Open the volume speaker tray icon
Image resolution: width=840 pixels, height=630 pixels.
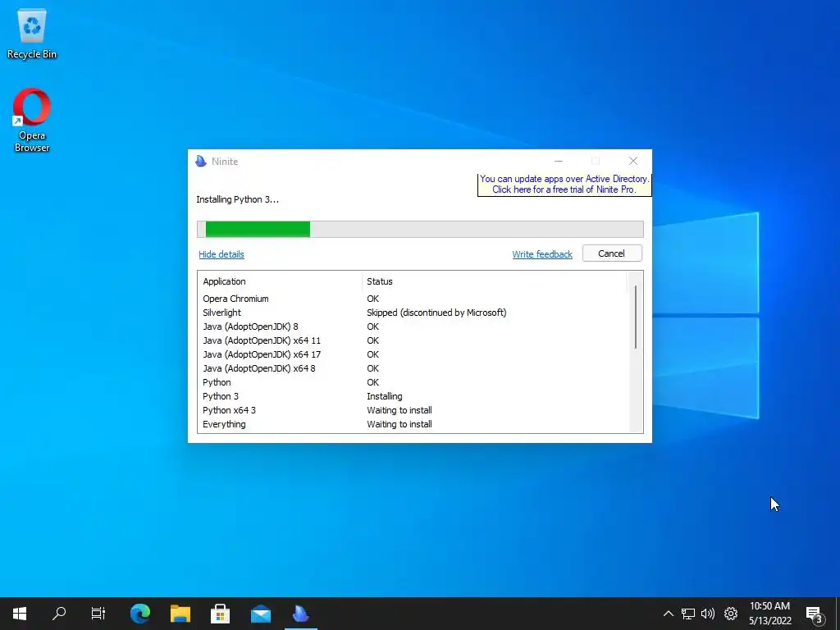pos(708,614)
